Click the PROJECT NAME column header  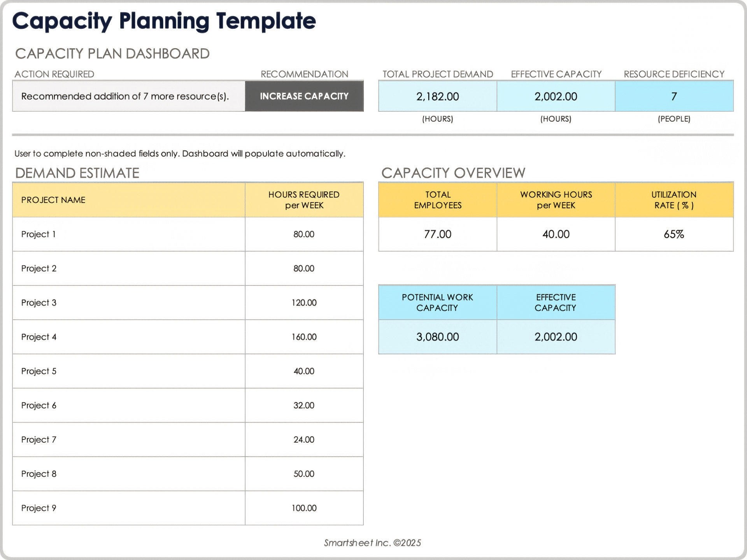tap(128, 200)
